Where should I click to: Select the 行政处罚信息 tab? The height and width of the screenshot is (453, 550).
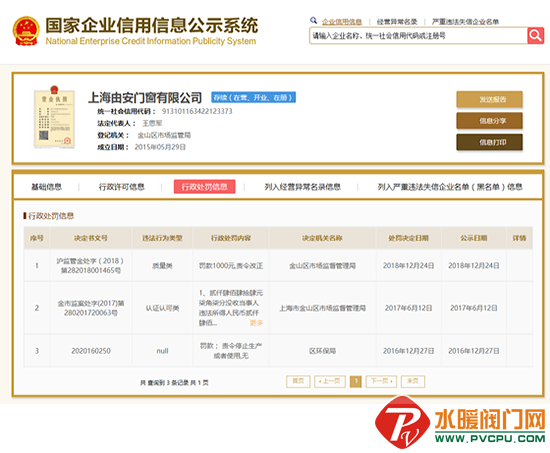pyautogui.click(x=204, y=187)
